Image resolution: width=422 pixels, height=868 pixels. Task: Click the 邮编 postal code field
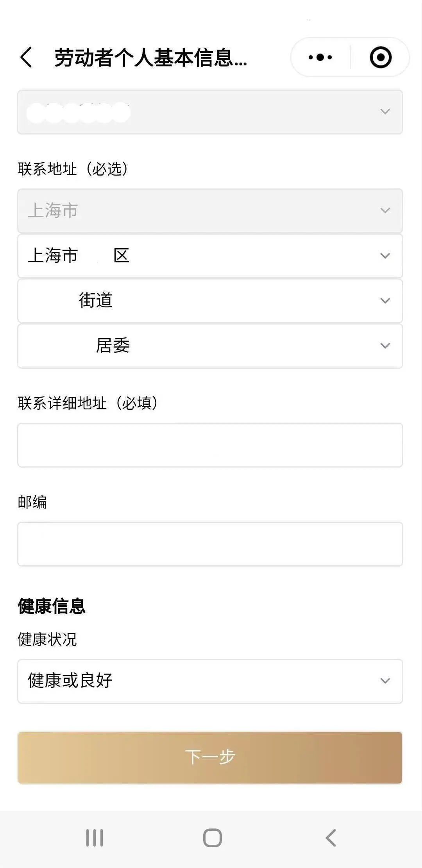[x=210, y=544]
